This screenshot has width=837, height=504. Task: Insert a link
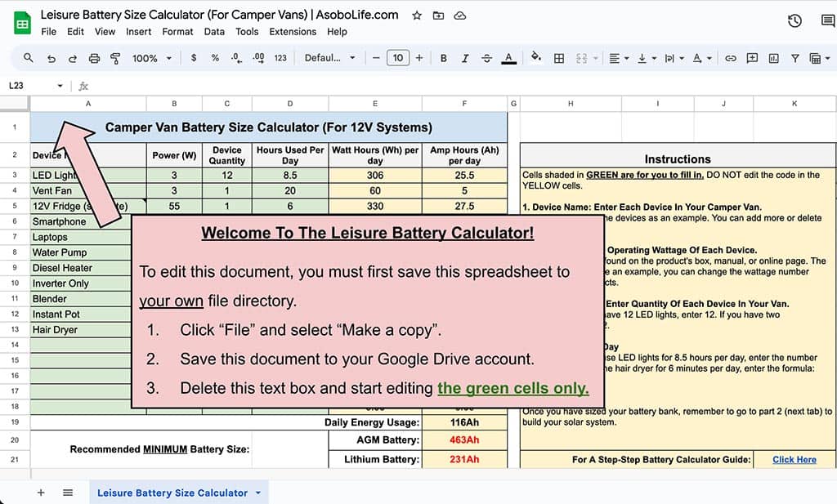click(731, 58)
